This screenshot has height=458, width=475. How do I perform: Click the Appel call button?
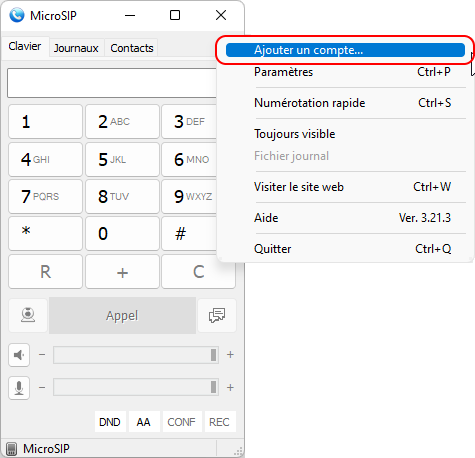[122, 315]
